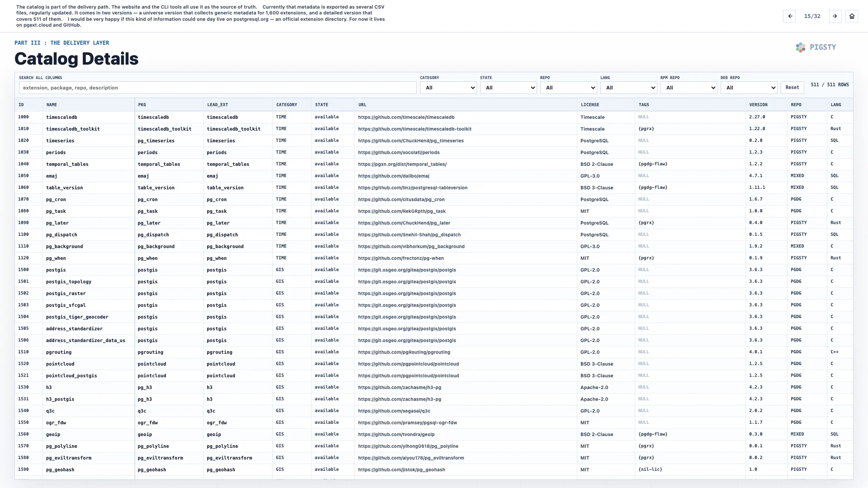868x488 pixels.
Task: Go to the next slide arrow
Action: [x=835, y=16]
